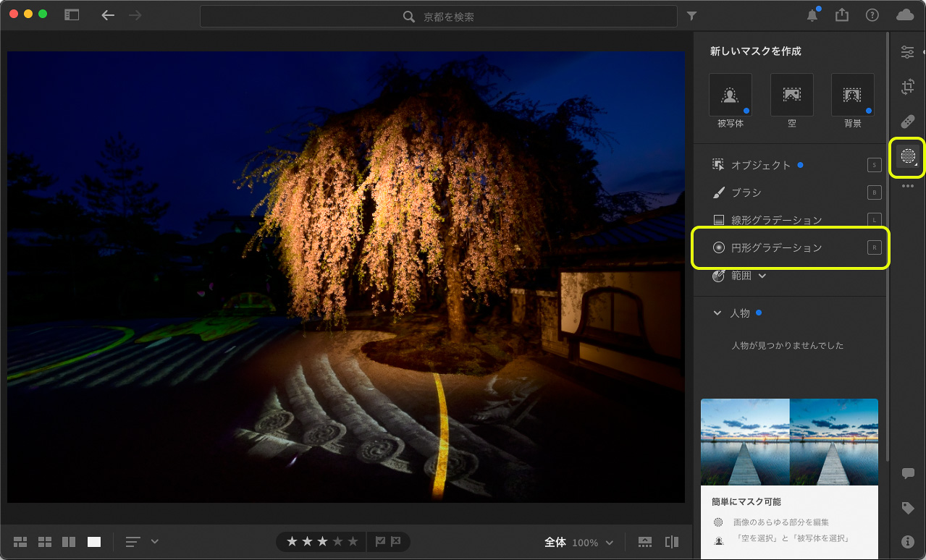
Task: Create a 空 (sky) mask
Action: tap(791, 95)
